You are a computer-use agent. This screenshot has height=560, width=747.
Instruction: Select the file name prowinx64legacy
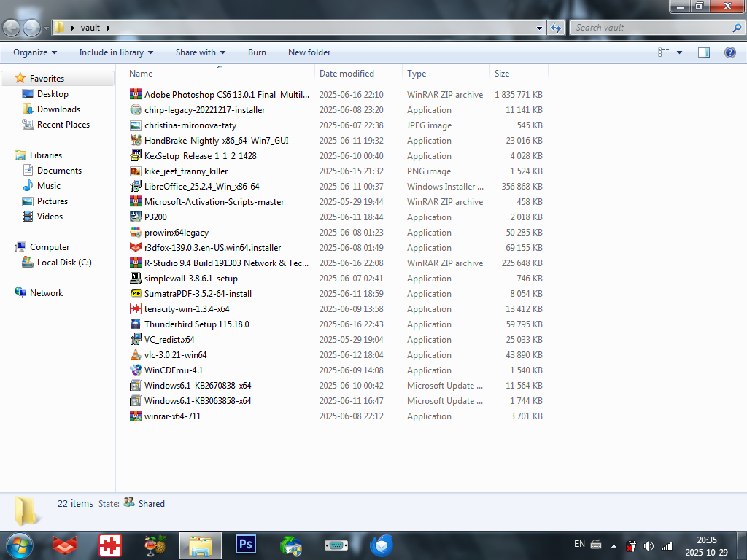177,233
